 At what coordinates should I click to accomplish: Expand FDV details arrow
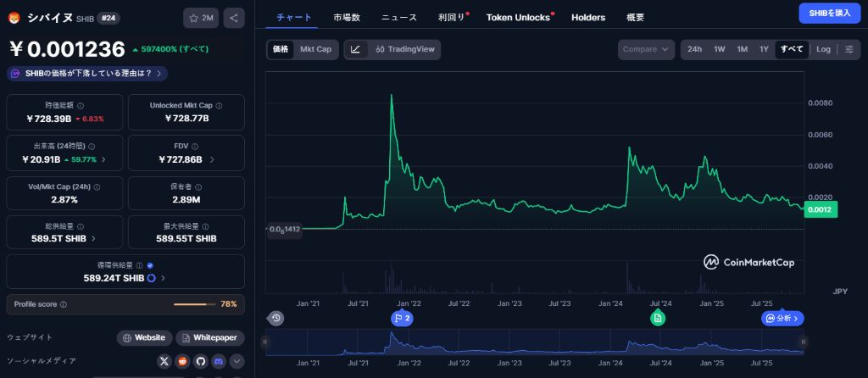coord(212,159)
